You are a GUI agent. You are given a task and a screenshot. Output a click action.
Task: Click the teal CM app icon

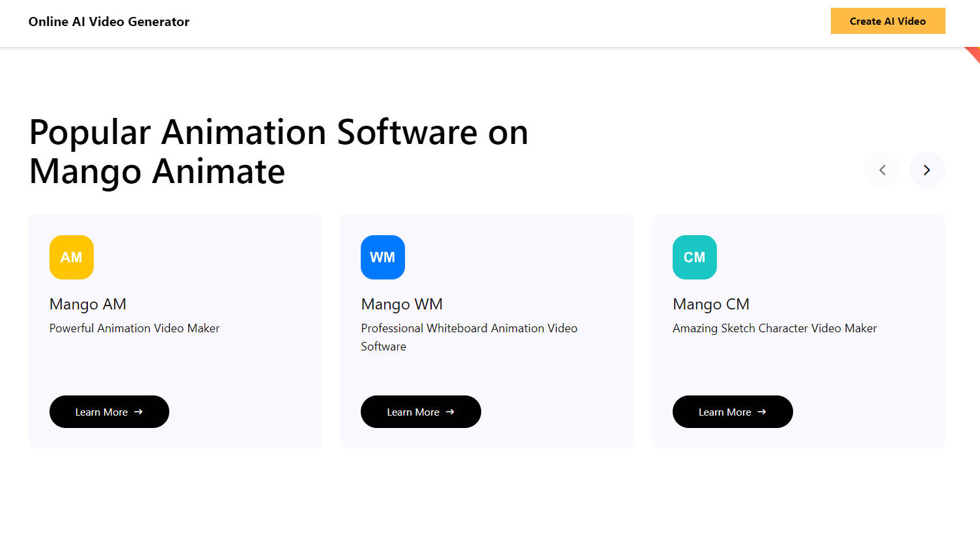pyautogui.click(x=695, y=257)
